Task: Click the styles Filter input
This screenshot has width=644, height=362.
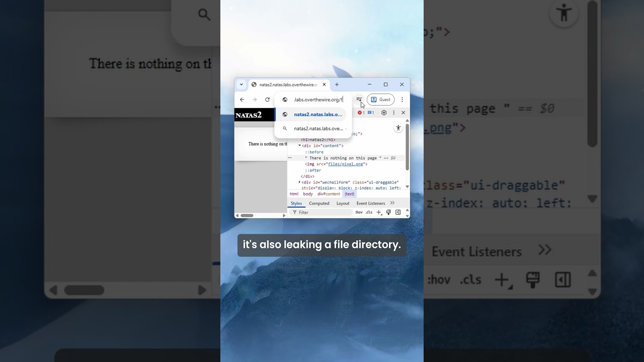Action: 321,212
